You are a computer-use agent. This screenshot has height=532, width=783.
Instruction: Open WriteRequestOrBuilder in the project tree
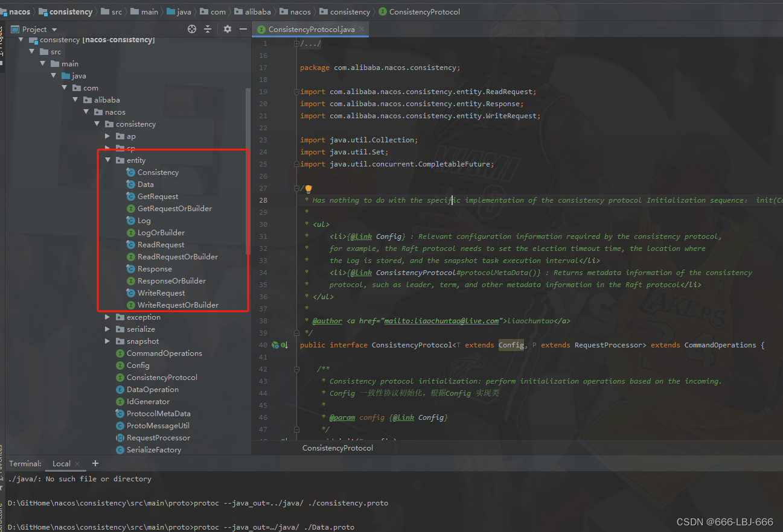coord(178,305)
